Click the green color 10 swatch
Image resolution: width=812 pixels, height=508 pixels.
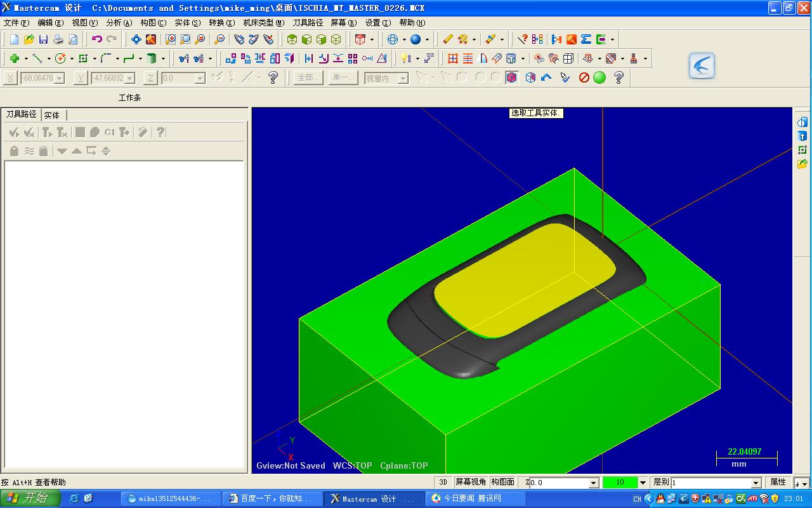click(x=620, y=483)
